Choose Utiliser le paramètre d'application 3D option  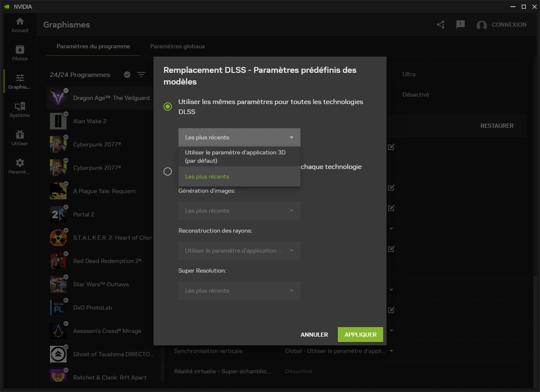(x=239, y=156)
